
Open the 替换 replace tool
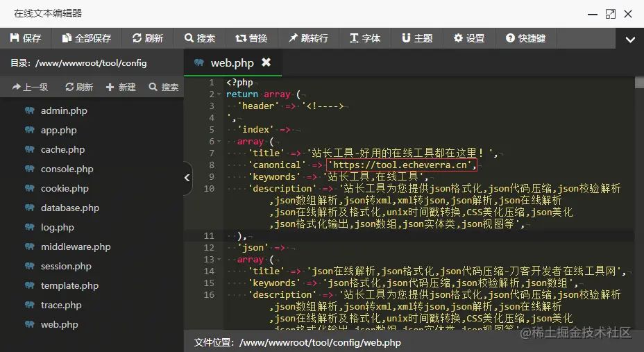click(x=251, y=38)
